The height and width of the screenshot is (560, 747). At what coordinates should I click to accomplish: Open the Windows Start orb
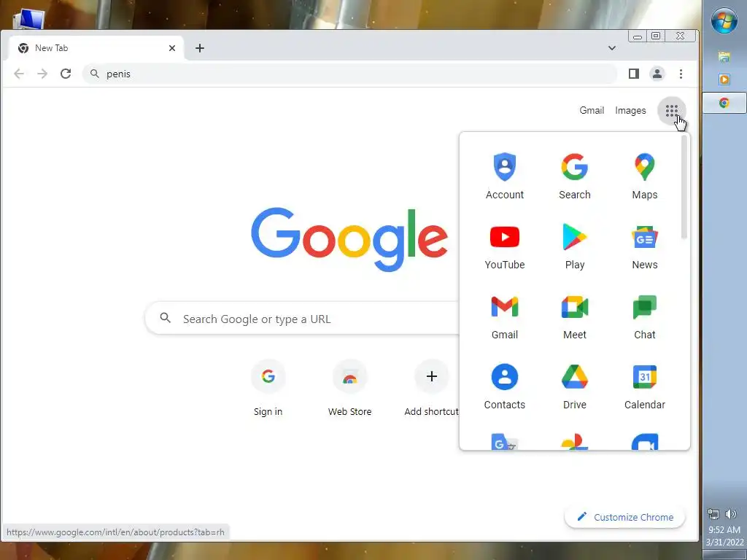pyautogui.click(x=724, y=21)
